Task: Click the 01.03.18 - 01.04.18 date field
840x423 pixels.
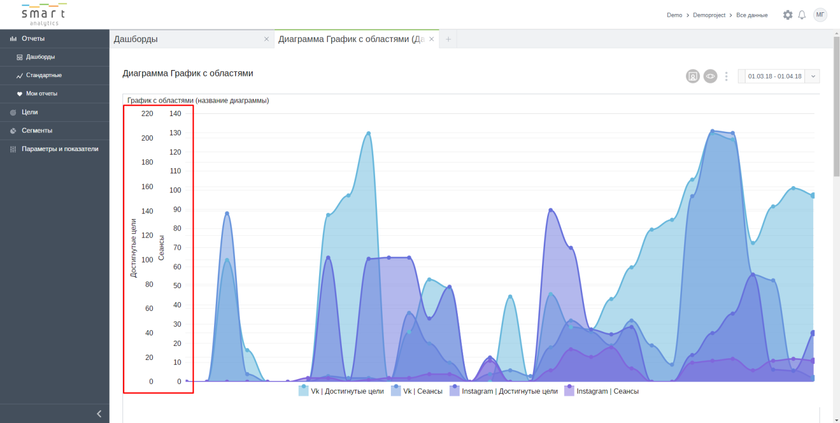Action: click(774, 76)
